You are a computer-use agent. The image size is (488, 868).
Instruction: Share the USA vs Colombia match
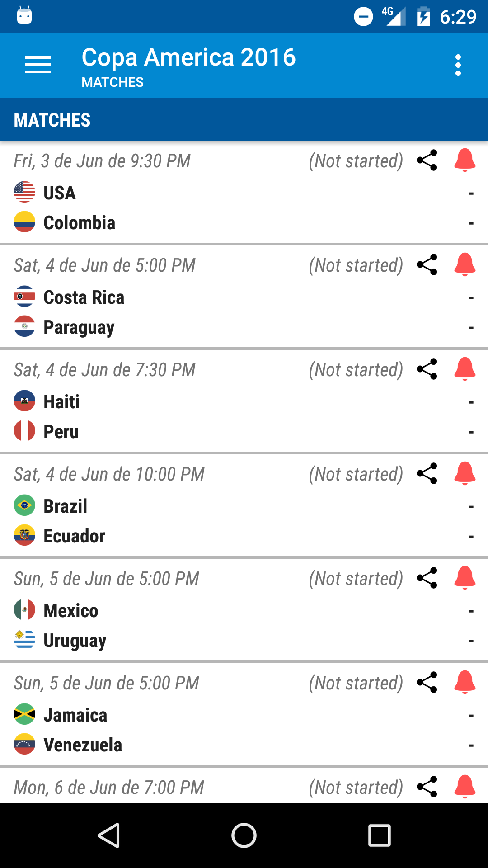427,160
